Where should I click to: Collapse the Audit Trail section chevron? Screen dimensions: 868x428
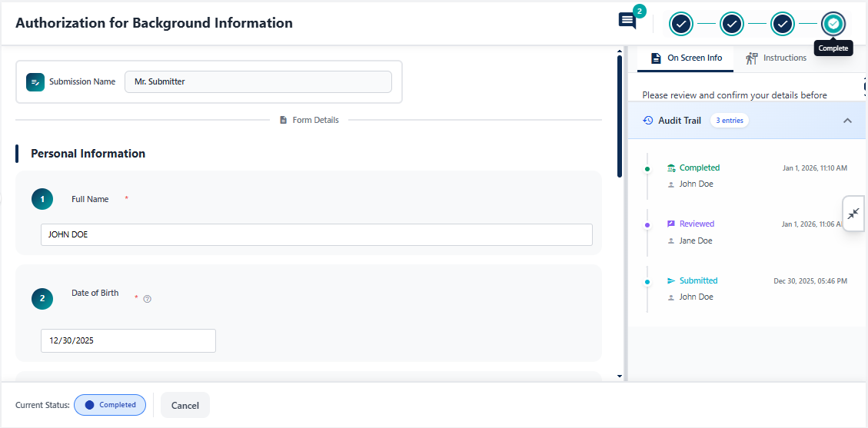[x=847, y=121]
